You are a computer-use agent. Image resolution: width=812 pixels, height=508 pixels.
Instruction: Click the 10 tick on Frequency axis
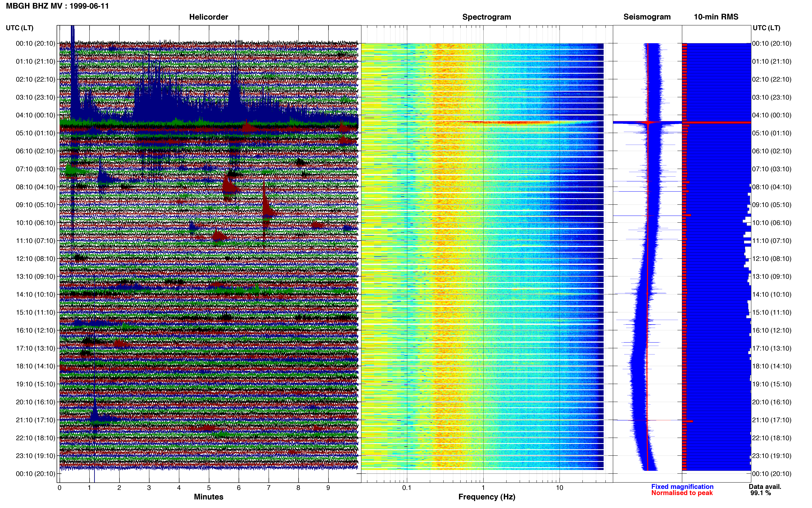click(x=559, y=488)
